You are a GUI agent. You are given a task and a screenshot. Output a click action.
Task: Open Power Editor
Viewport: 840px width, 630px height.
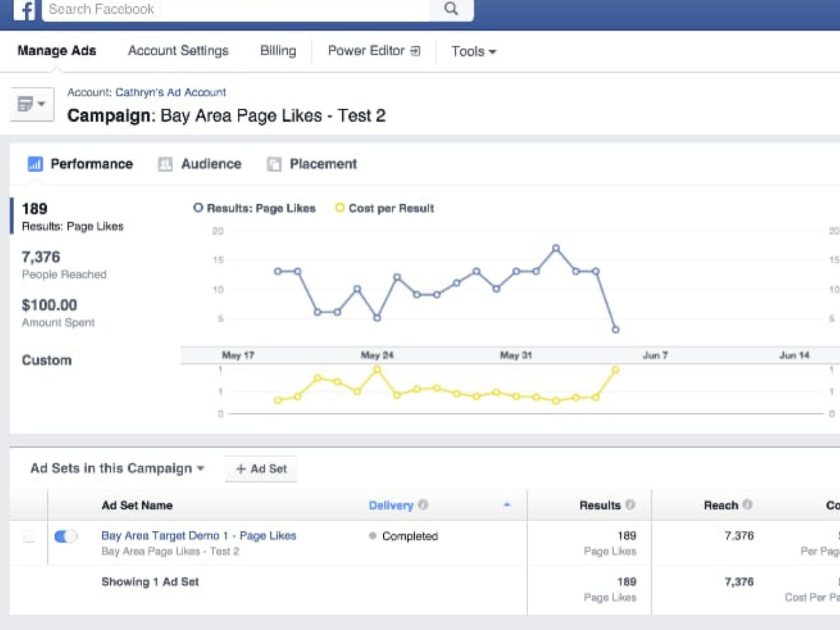click(x=366, y=51)
